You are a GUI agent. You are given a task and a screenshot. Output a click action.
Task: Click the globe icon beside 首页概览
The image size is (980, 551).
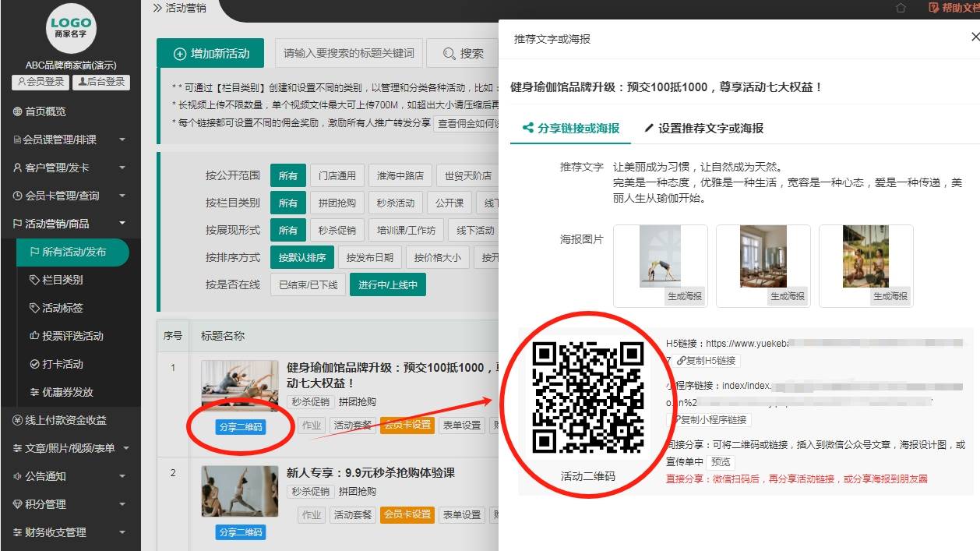pyautogui.click(x=18, y=111)
